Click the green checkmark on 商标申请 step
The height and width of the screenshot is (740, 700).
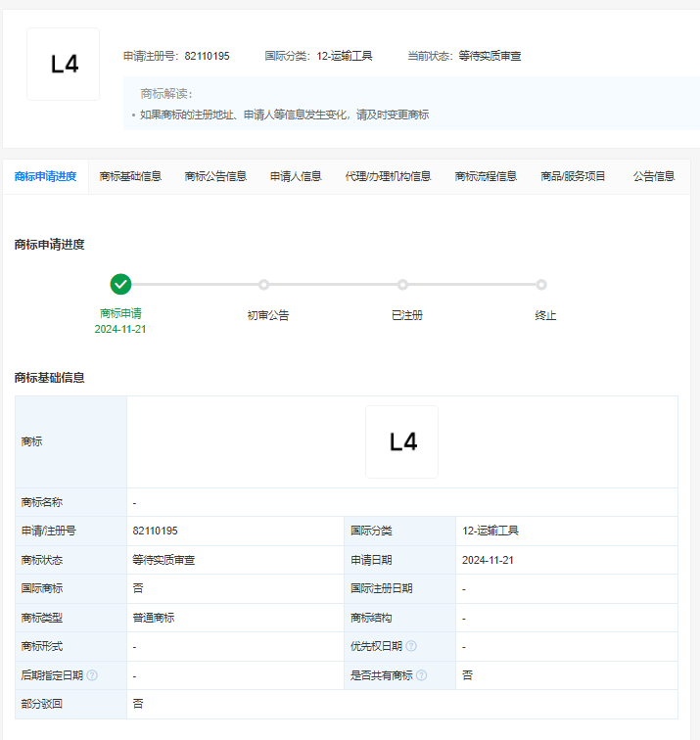click(120, 284)
